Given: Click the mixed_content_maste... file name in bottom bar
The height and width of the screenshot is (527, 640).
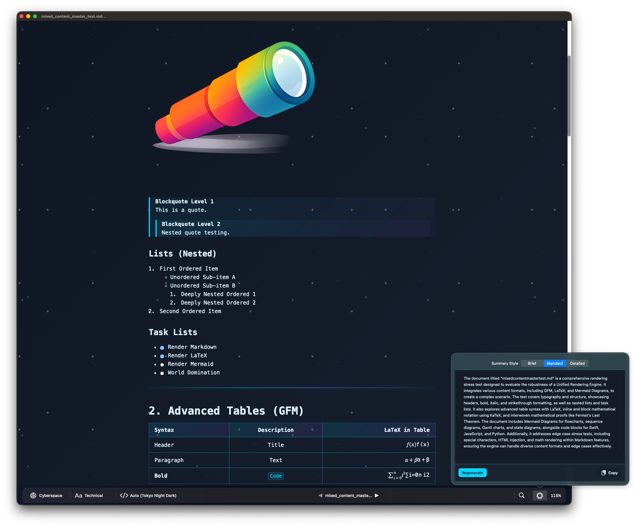Looking at the screenshot, I should (x=348, y=496).
